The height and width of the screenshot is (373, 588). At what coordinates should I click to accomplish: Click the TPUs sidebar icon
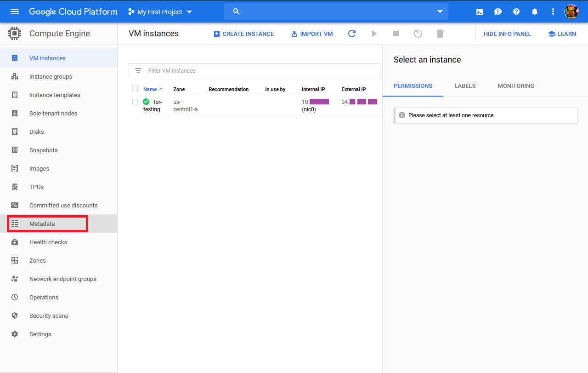(x=15, y=187)
